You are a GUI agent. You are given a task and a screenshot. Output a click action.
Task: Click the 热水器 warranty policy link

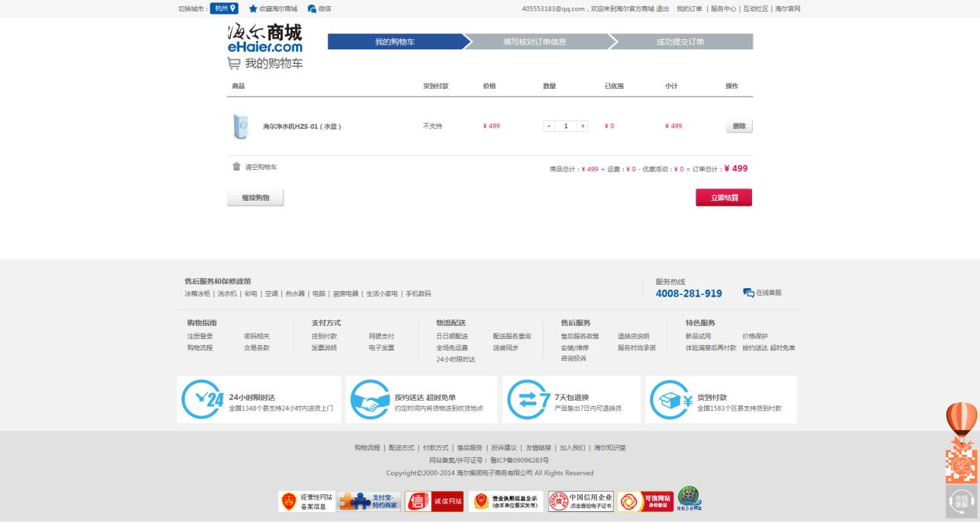(x=294, y=293)
